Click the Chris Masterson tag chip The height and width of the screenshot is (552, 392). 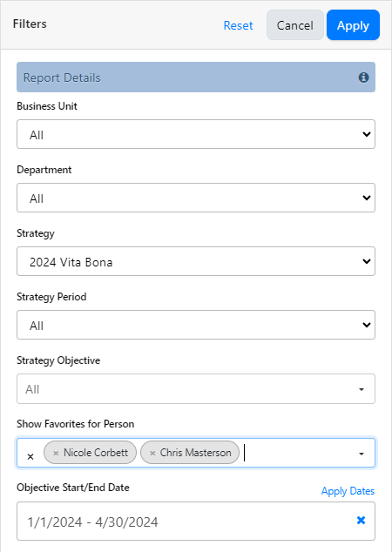point(190,453)
